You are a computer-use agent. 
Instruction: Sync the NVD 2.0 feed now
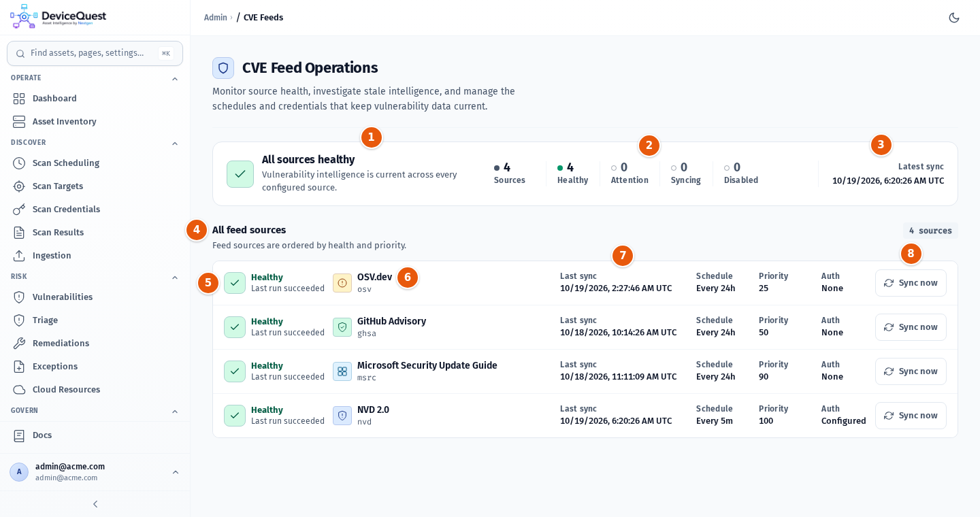[911, 416]
